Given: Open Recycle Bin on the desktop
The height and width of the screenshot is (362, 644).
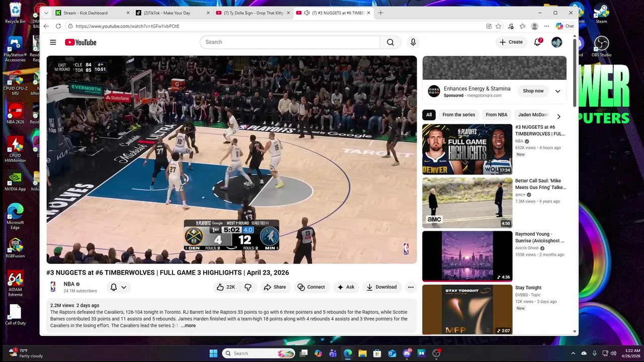Looking at the screenshot, I should (15, 13).
